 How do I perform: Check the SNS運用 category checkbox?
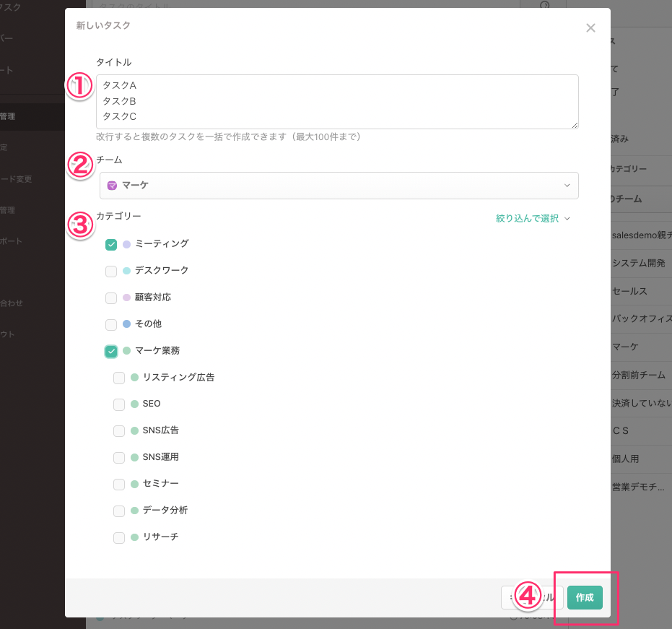click(x=118, y=457)
